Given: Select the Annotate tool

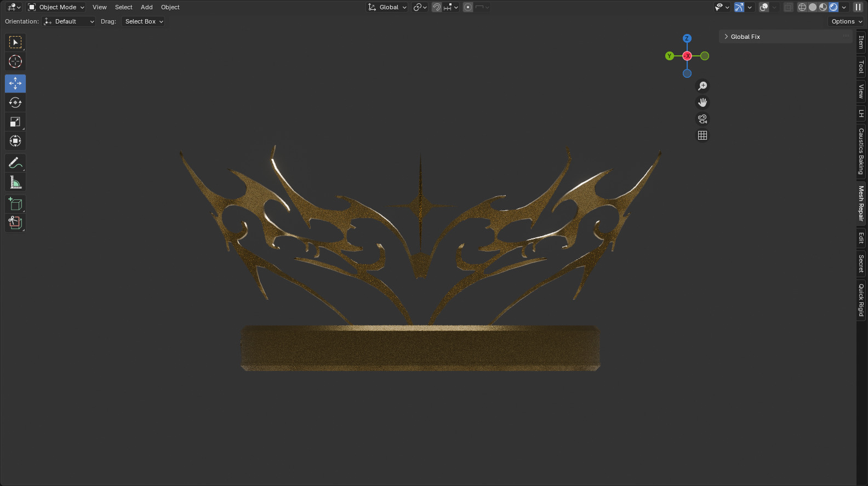Looking at the screenshot, I should click(15, 163).
